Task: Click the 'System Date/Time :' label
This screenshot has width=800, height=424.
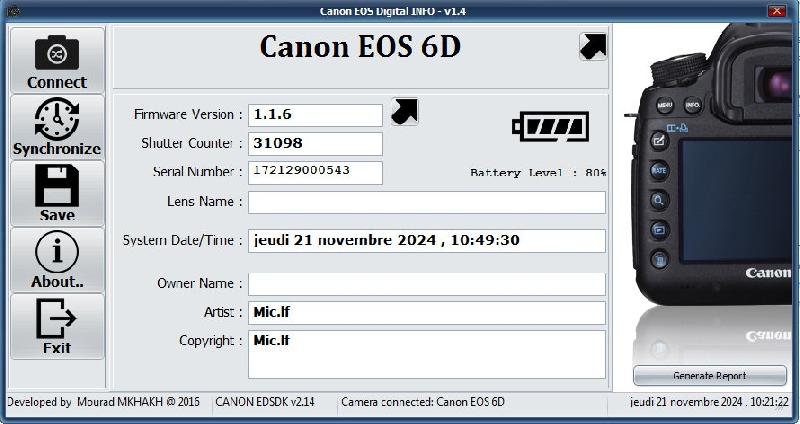Action: tap(183, 240)
